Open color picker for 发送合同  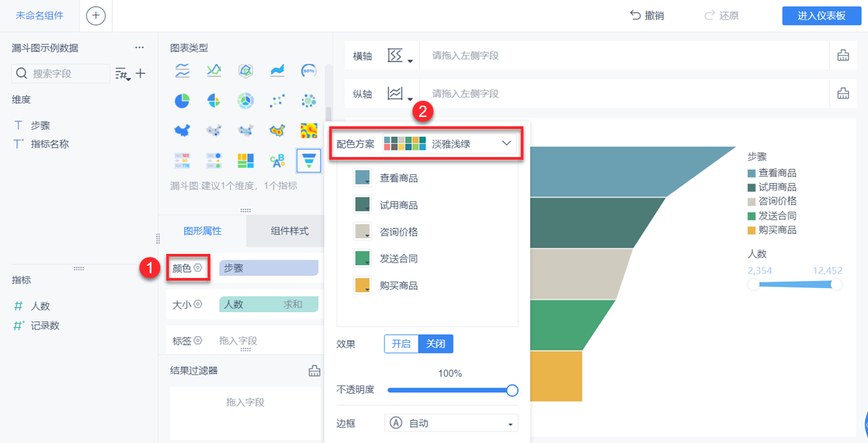coord(363,259)
